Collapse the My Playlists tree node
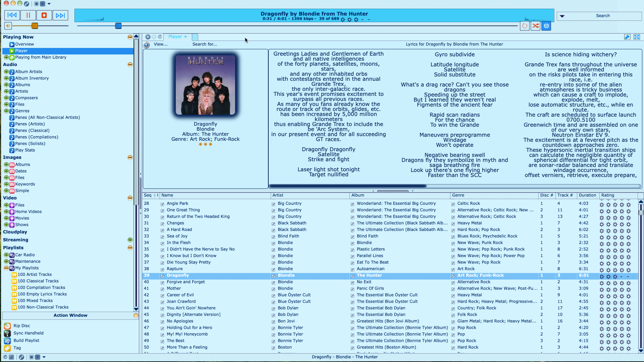This screenshot has height=362, width=644. [x=6, y=268]
